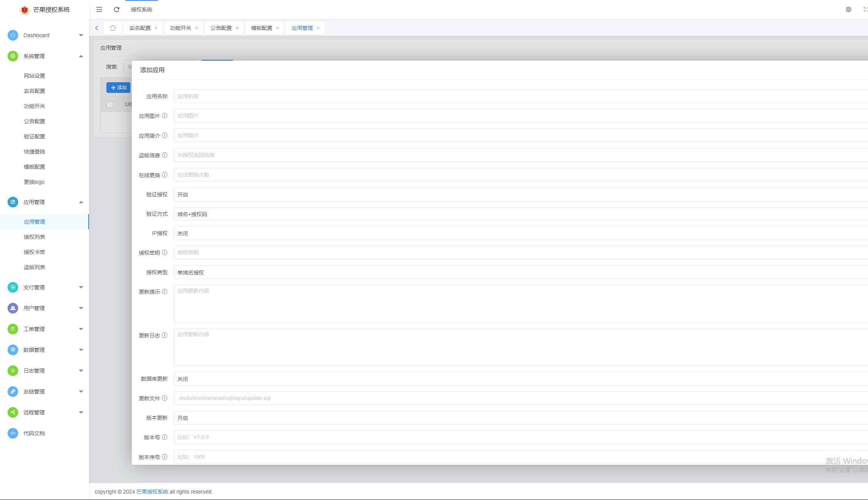The image size is (868, 500).
Task: Click the globe language icon
Action: tap(848, 9)
